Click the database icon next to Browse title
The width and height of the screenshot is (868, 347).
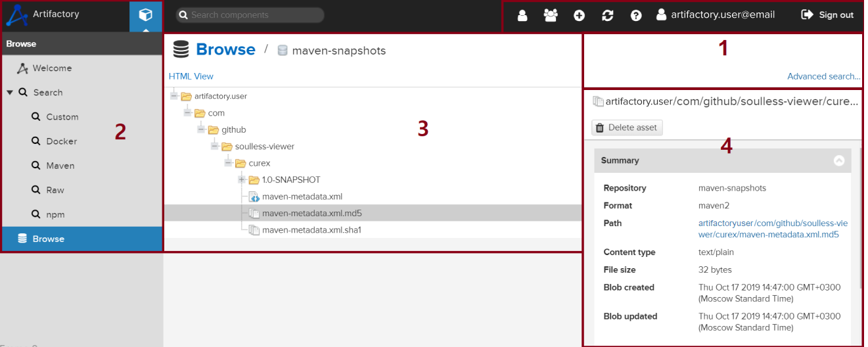pyautogui.click(x=181, y=50)
